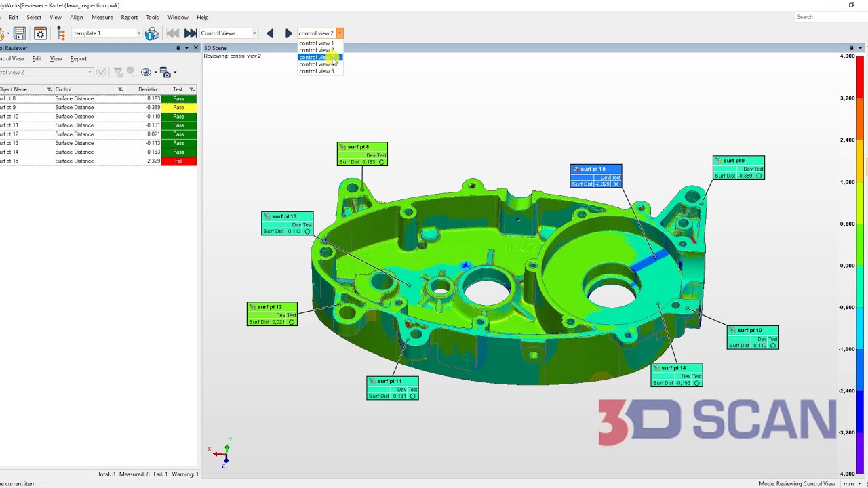
Task: Toggle the pin icon on the Control Reviewer panel
Action: pos(178,48)
